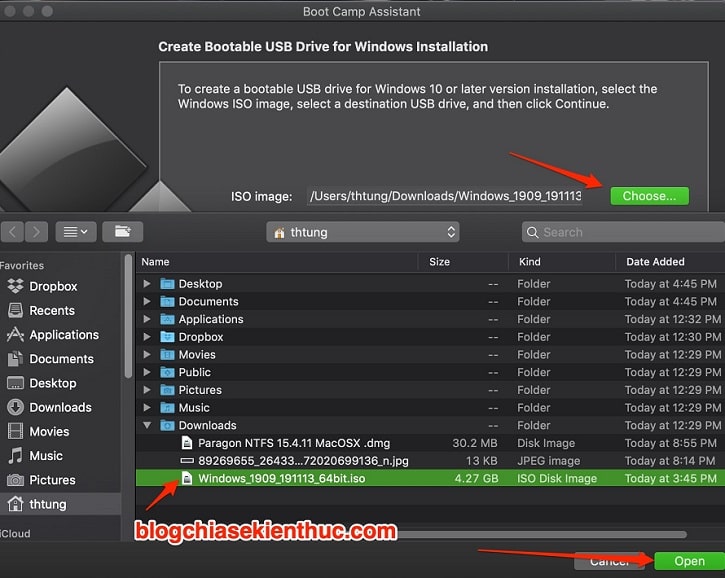Screen dimensions: 725x578
Task: Click the Cancel button
Action: [609, 561]
